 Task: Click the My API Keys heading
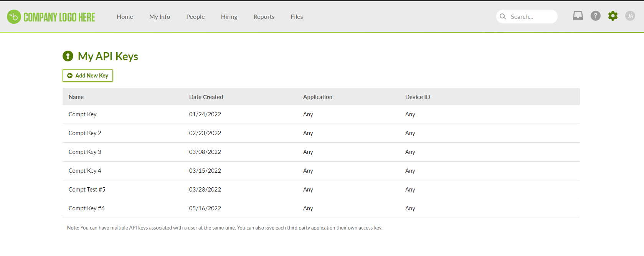pyautogui.click(x=108, y=56)
